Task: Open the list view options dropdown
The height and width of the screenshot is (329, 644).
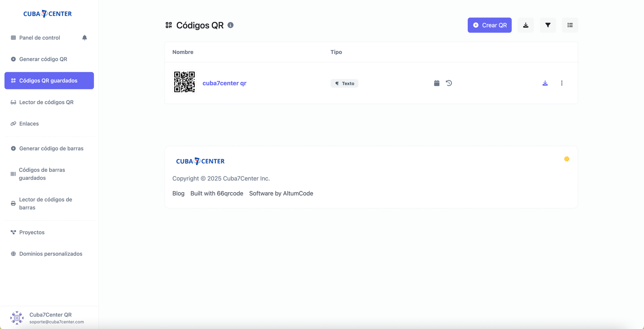Action: [570, 25]
